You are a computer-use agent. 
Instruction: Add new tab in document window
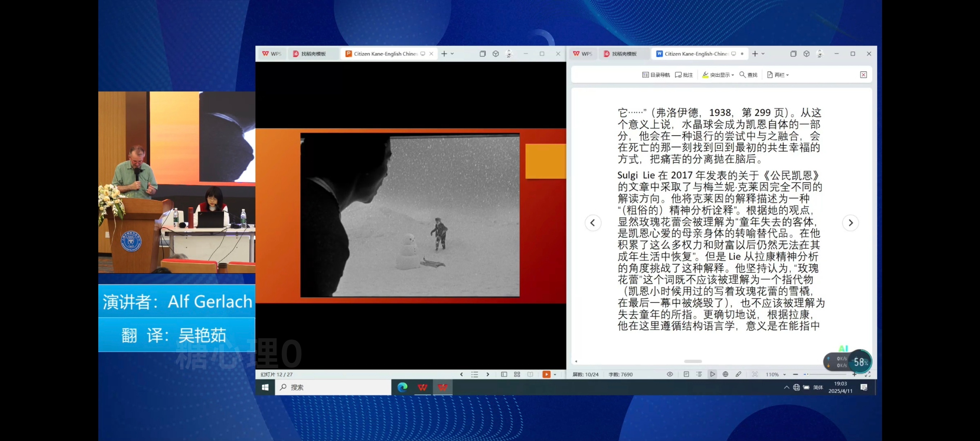click(x=755, y=53)
